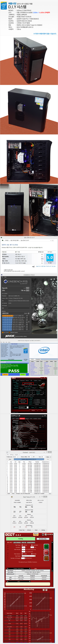
Task: Switch to the POWER SUPPLY tab in OCCT
Action: pyautogui.click(x=31, y=543)
